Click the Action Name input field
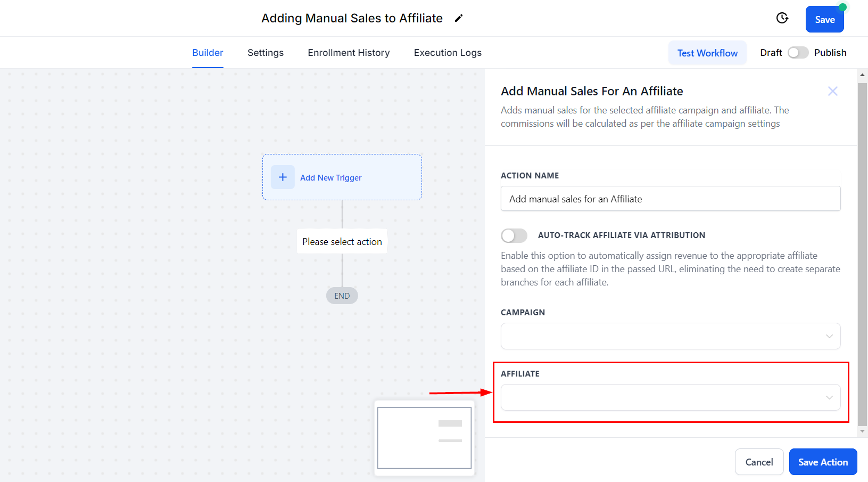 coord(670,199)
